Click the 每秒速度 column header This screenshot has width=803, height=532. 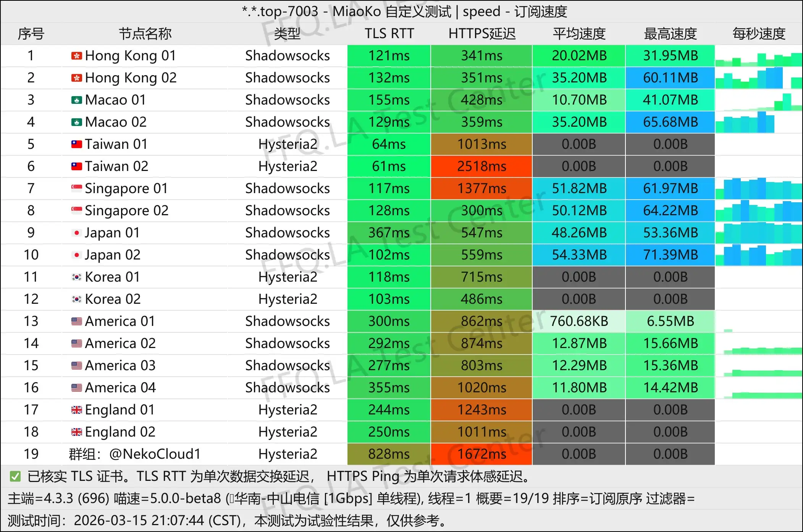coord(758,34)
